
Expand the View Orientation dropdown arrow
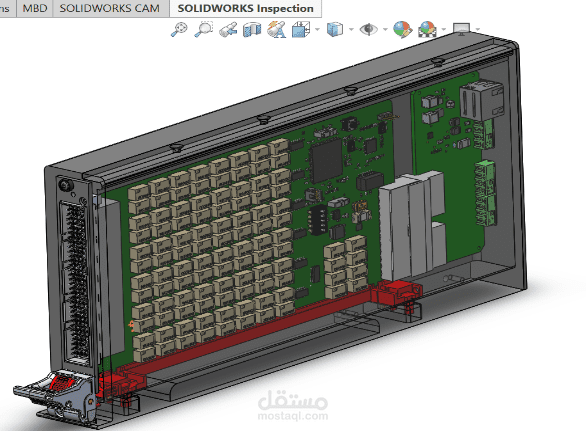(317, 29)
